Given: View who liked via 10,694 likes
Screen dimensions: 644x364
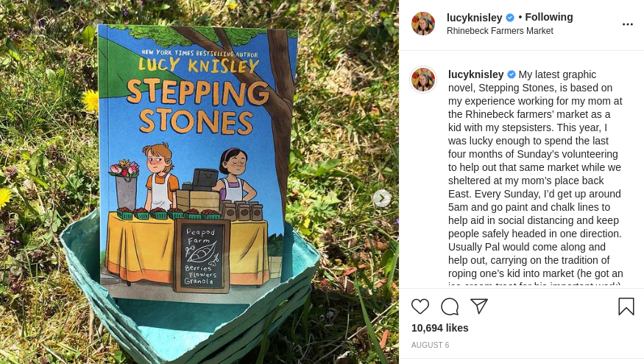Looking at the screenshot, I should 440,328.
